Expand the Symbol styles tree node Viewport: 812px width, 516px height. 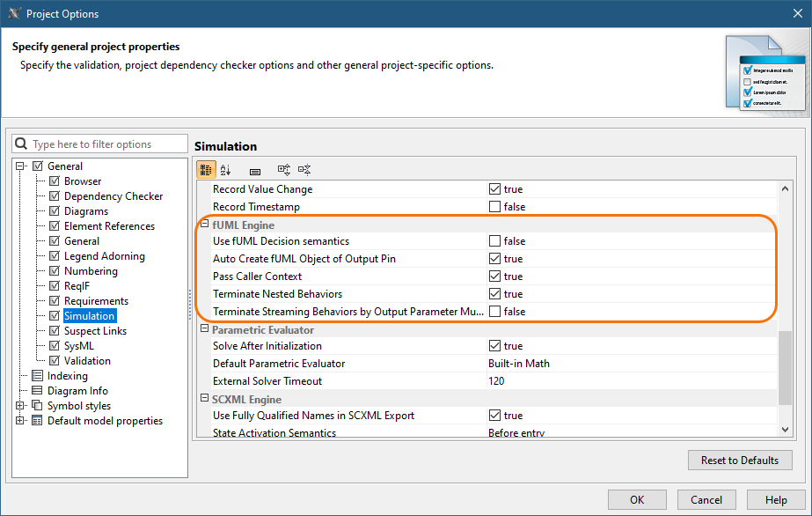(x=20, y=406)
